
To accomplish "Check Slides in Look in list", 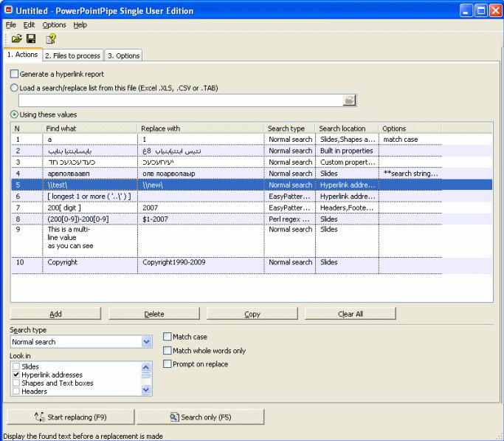I will tap(16, 366).
